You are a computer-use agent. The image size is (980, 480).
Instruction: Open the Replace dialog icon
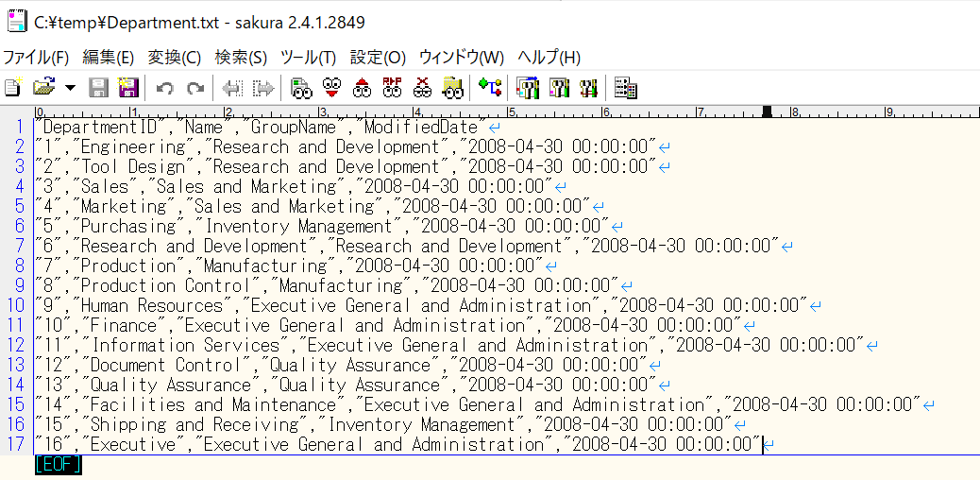393,88
